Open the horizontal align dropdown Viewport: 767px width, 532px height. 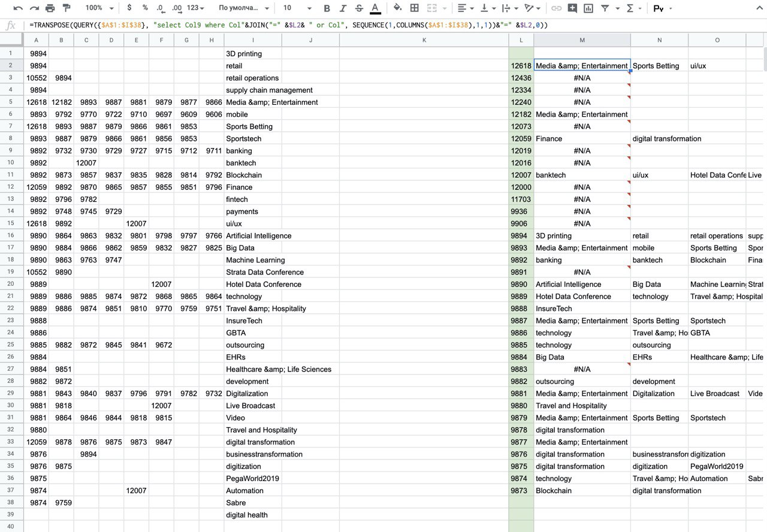464,8
